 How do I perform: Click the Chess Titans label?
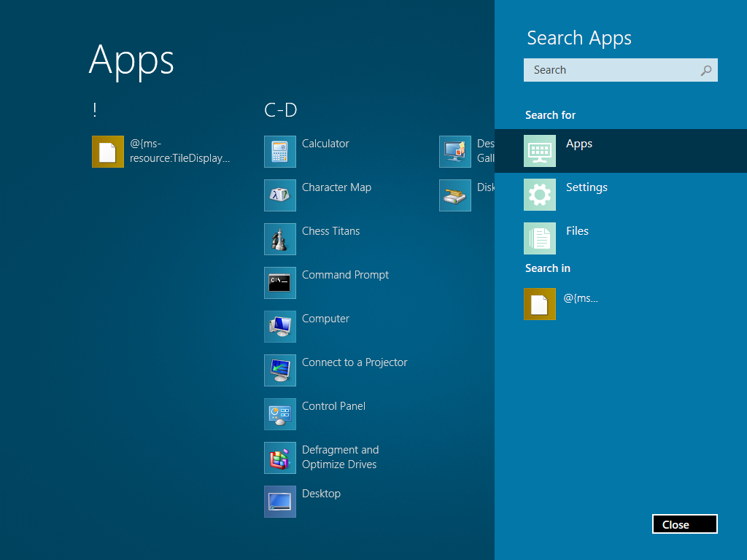pos(330,231)
